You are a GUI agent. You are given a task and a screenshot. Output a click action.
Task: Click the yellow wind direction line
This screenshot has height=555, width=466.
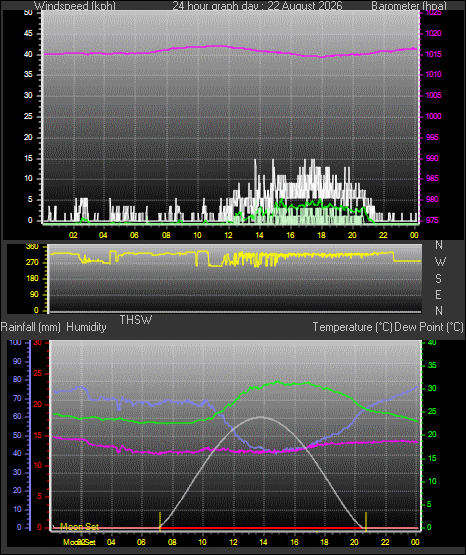234,256
